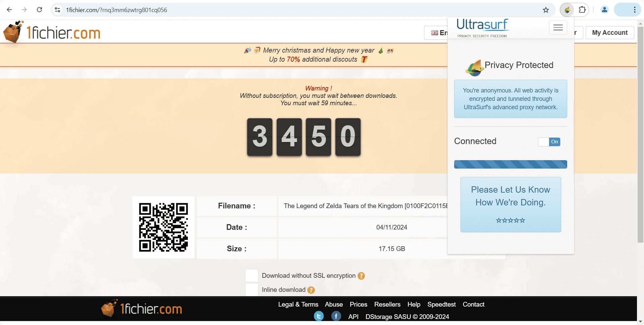This screenshot has width=644, height=325.
Task: Open the Abuse footer link
Action: click(334, 304)
